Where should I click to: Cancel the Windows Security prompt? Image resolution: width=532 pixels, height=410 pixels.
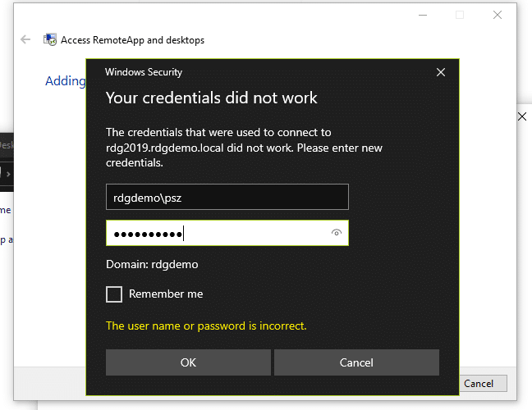(356, 362)
